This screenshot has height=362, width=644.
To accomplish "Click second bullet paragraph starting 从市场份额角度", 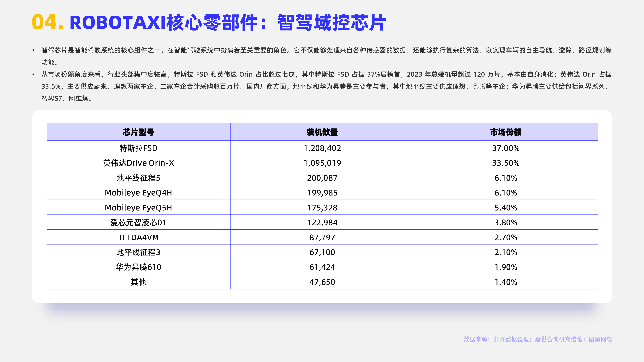I will [327, 86].
